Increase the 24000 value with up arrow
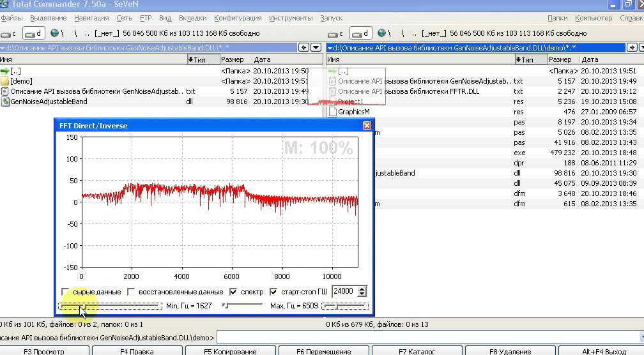Screen dimensions: 644x355 (x=362, y=289)
